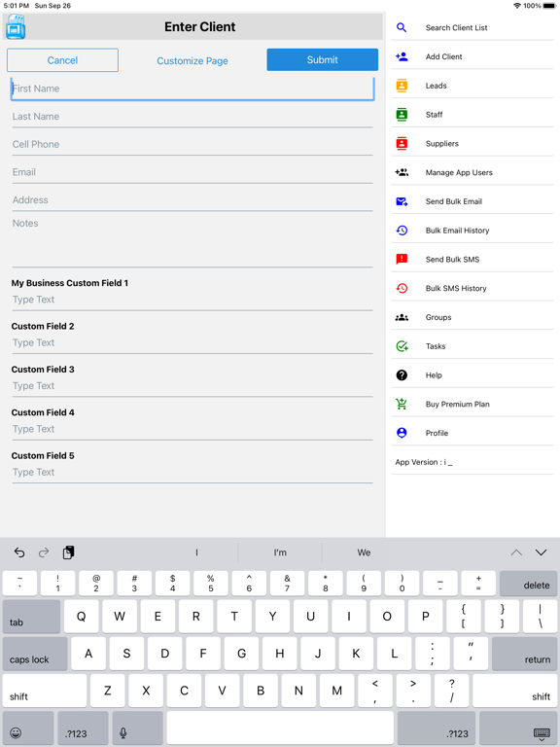560x747 pixels.
Task: Tap the microphone dictation key
Action: click(137, 729)
